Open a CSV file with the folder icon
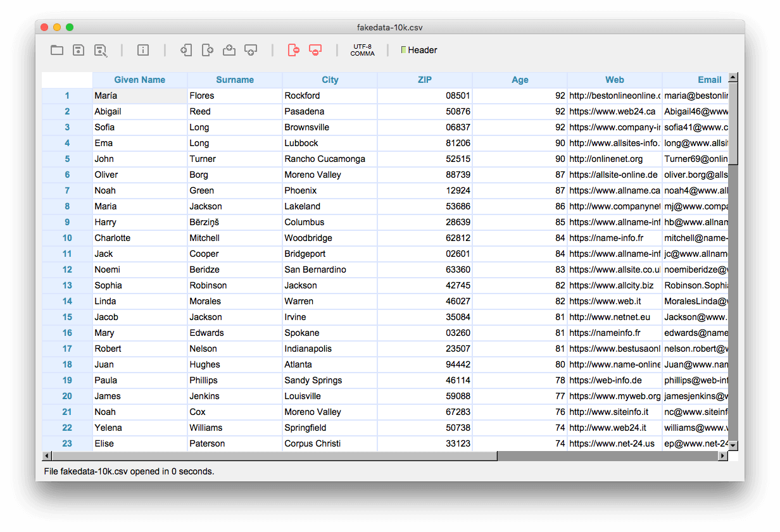 (x=57, y=50)
